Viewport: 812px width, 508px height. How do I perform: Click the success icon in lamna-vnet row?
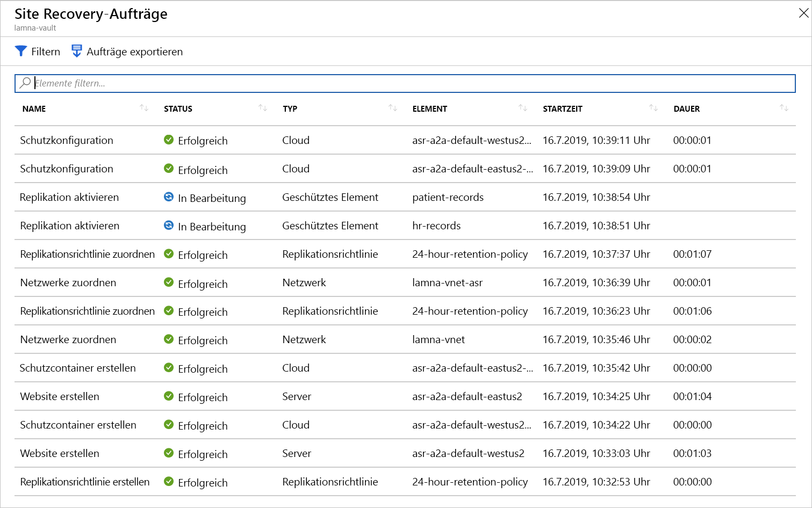[169, 339]
